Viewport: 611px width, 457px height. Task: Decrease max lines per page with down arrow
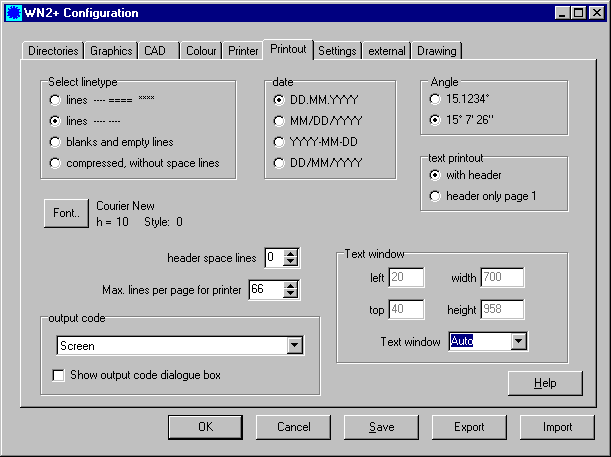click(x=290, y=295)
